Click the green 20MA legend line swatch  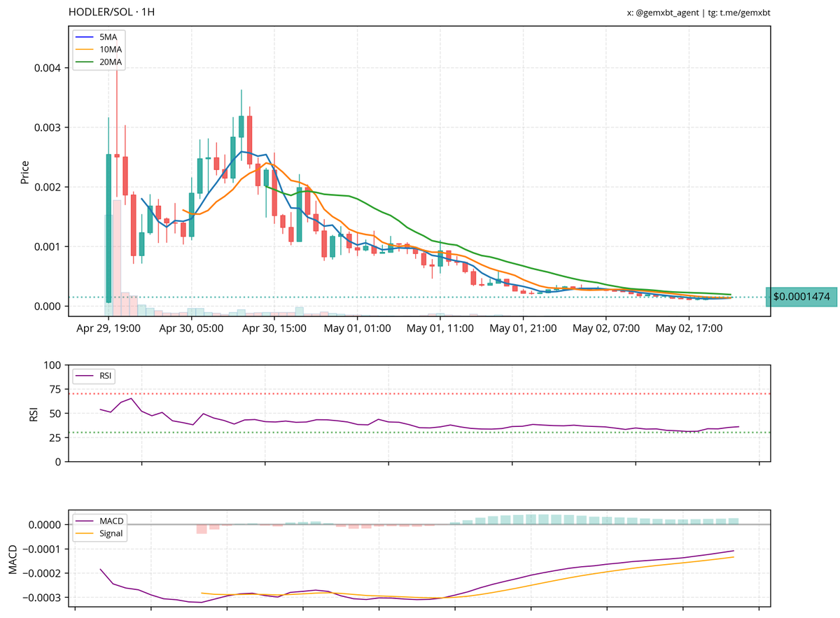coord(86,63)
